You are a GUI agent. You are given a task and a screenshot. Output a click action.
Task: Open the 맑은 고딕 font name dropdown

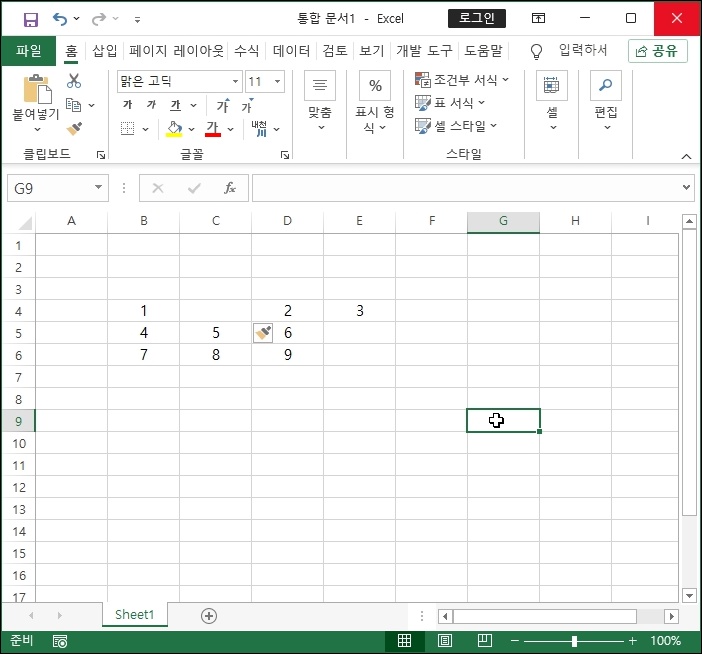tap(235, 81)
